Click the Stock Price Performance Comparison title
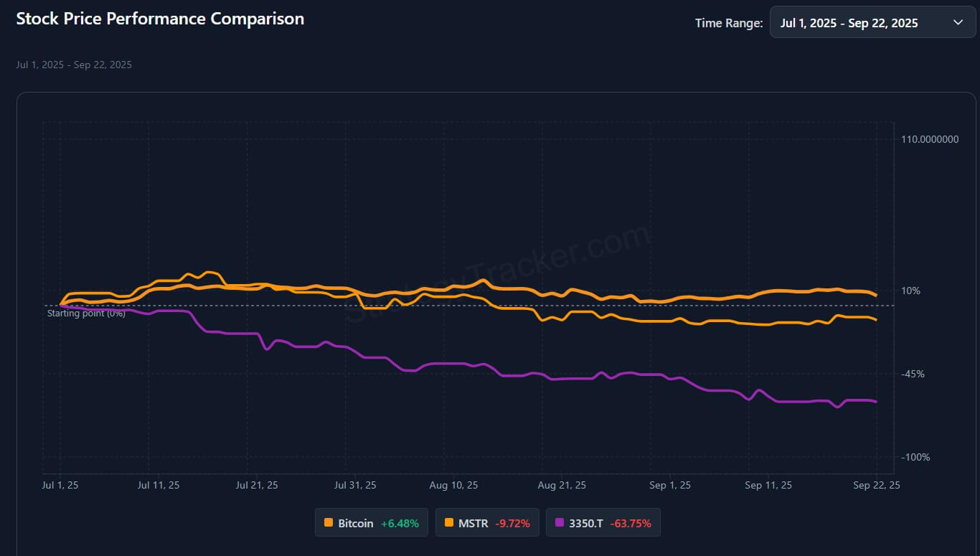980x556 pixels. pyautogui.click(x=160, y=19)
